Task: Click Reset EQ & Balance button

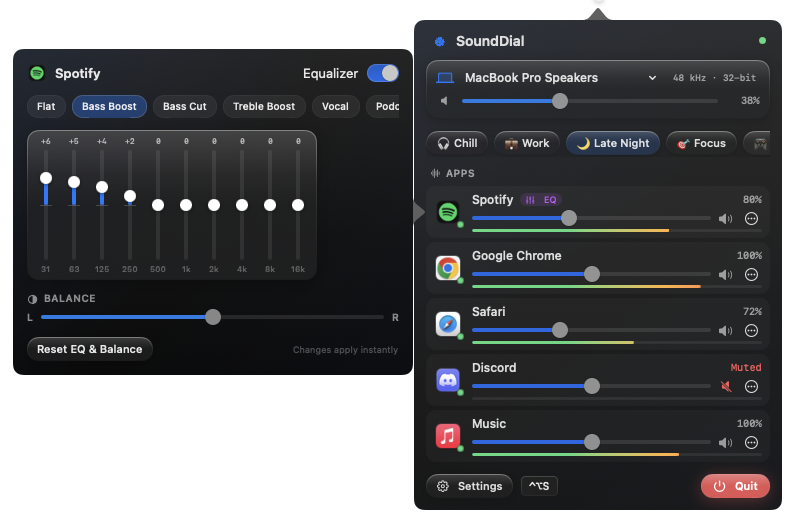Action: [90, 349]
